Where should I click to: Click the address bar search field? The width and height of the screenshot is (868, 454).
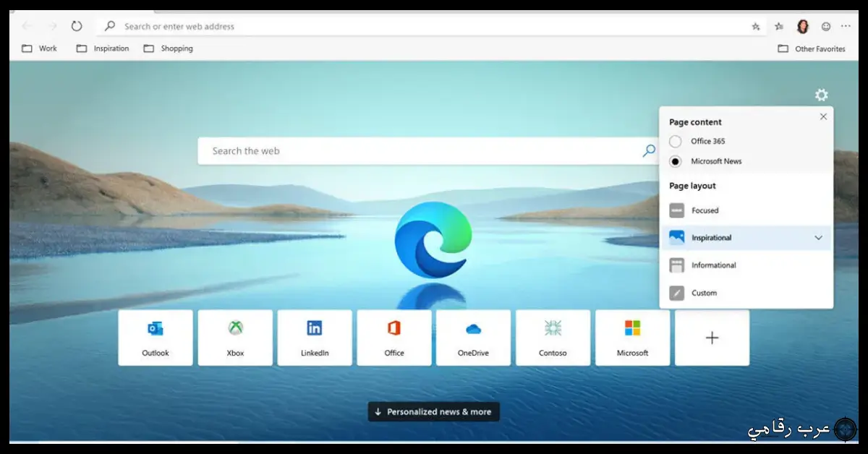(430, 26)
